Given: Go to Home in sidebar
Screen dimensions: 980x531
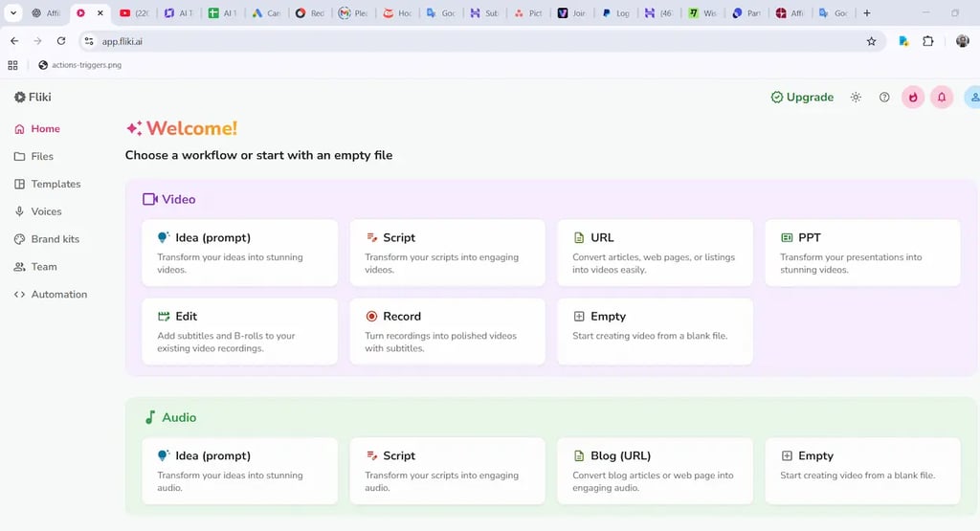Looking at the screenshot, I should pos(37,129).
